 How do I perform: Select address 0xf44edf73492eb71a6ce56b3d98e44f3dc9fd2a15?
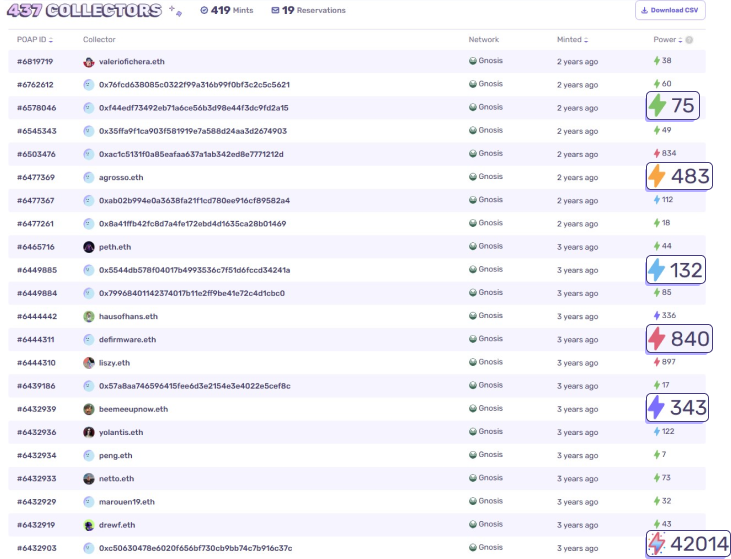193,107
